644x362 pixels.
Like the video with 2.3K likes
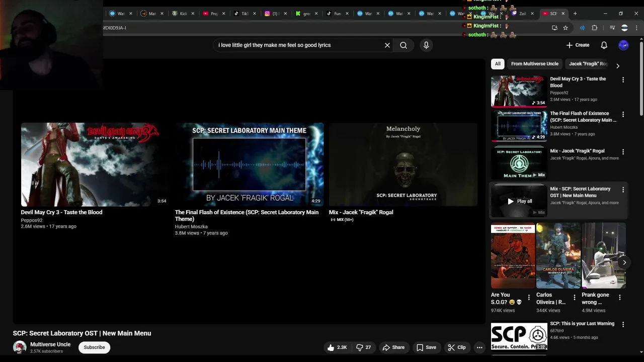point(337,347)
